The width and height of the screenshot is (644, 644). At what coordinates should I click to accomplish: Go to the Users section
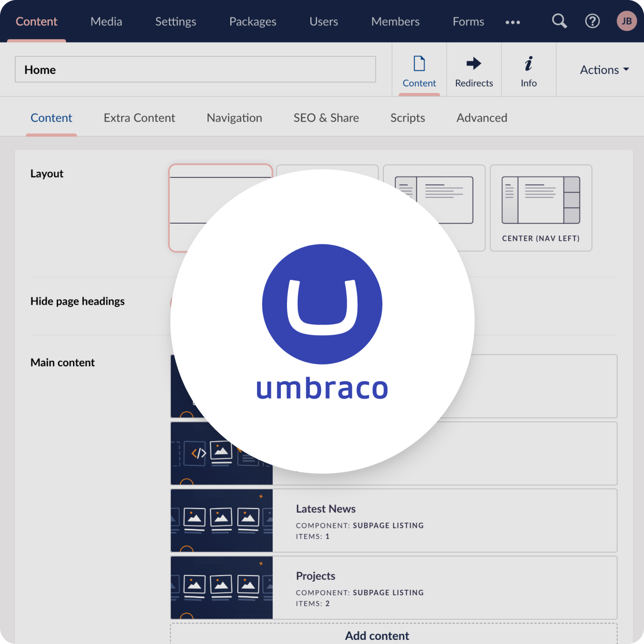pos(324,21)
